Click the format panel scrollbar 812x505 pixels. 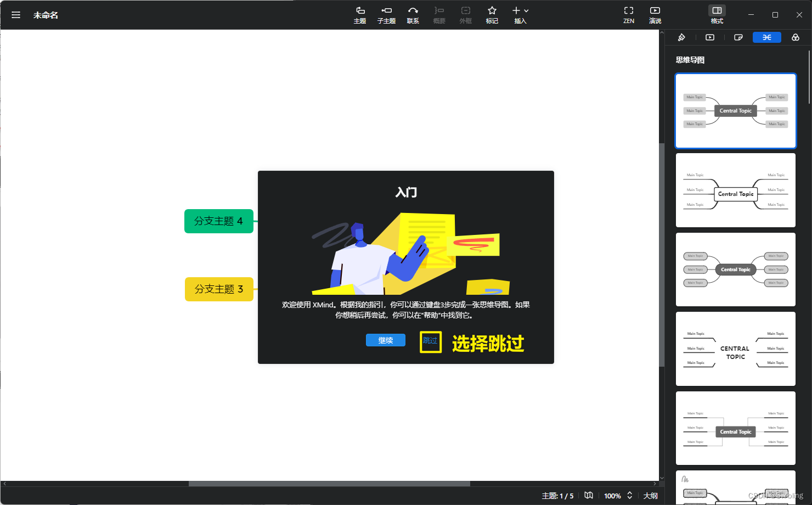click(x=809, y=77)
